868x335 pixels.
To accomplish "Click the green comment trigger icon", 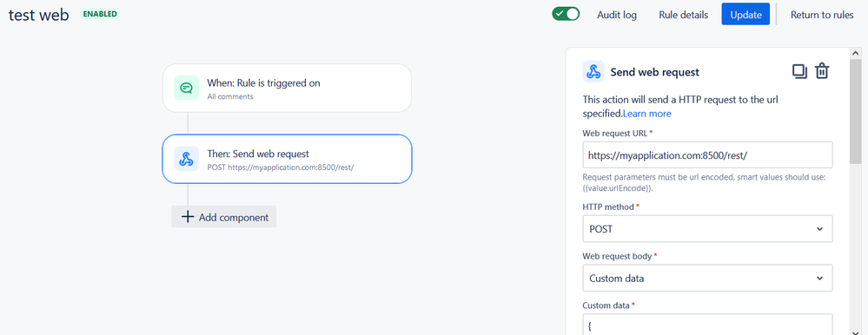I will click(x=187, y=88).
